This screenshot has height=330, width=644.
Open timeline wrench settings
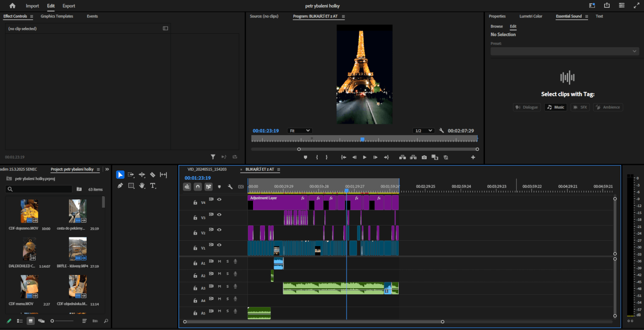(x=230, y=187)
